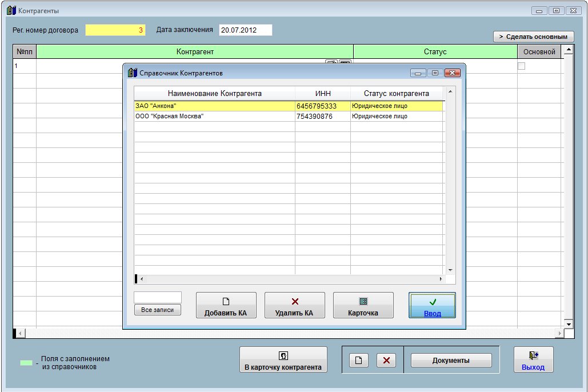Click the red X delete icon beside Documents
The image size is (588, 392).
pos(386,361)
